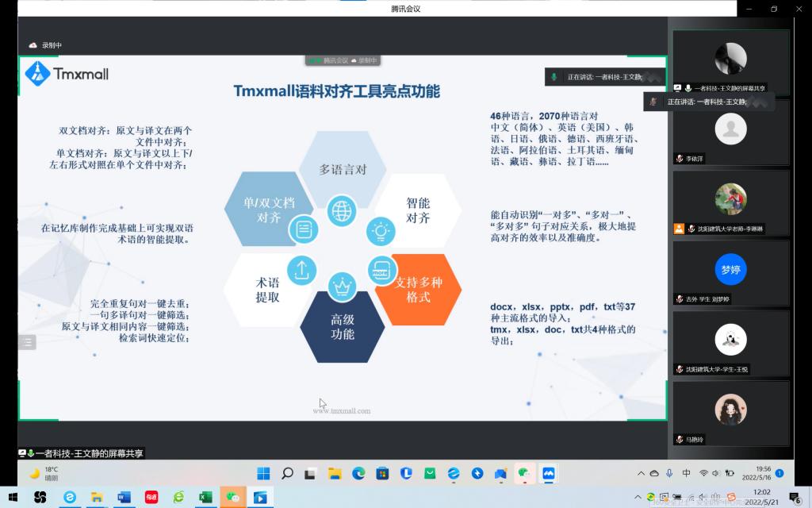The height and width of the screenshot is (508, 812).
Task: Open the blue 360 browser on outer taskbar
Action: pyautogui.click(x=70, y=498)
